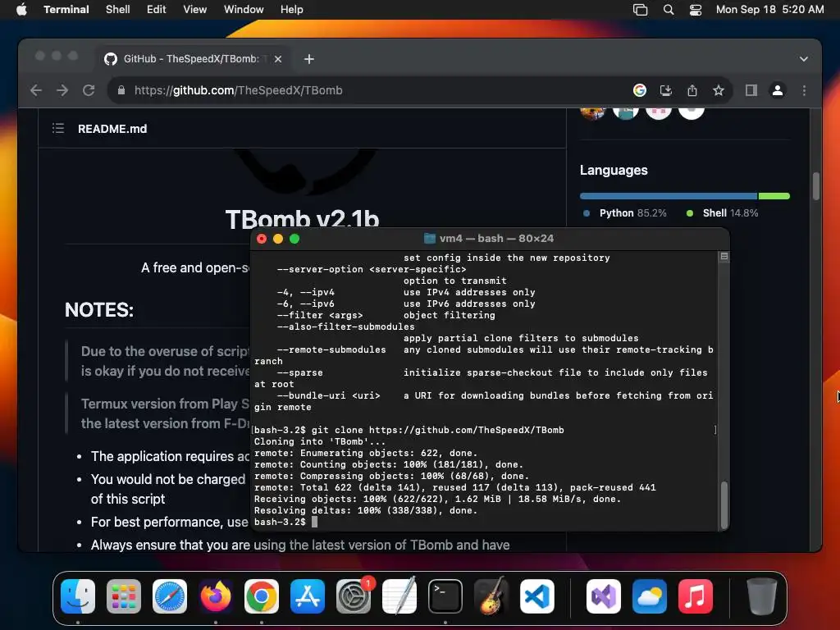The height and width of the screenshot is (630, 840).
Task: Open the Edit menu
Action: 157,10
